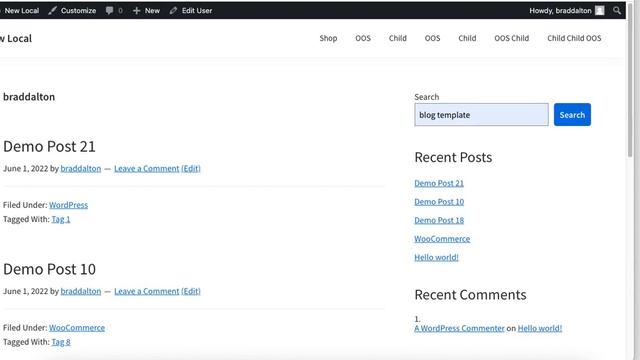Screen dimensions: 640x360
Task: Open Hello world! in Recent Comments
Action: pyautogui.click(x=540, y=328)
